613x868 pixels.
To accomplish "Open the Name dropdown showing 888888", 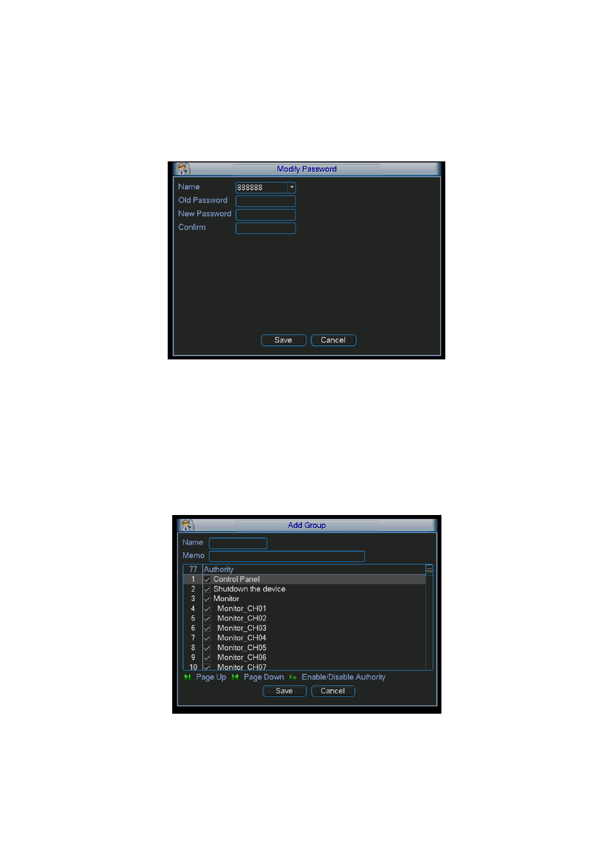I will pos(265,188).
